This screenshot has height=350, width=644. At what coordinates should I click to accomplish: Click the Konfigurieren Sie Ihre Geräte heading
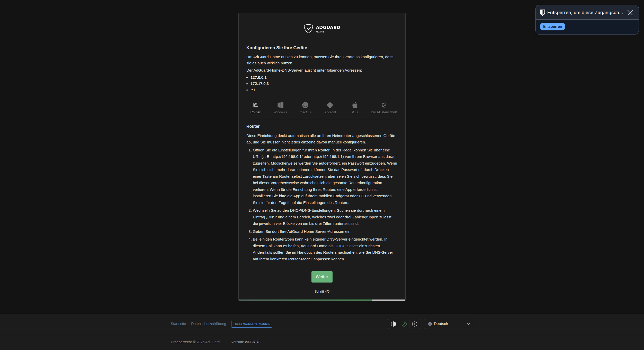pyautogui.click(x=277, y=48)
